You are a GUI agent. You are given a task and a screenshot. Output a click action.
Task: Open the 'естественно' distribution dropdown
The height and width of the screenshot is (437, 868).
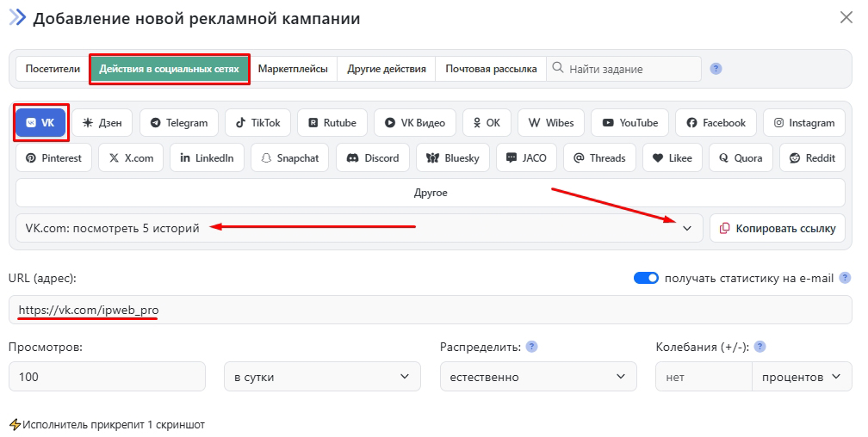[x=537, y=377]
